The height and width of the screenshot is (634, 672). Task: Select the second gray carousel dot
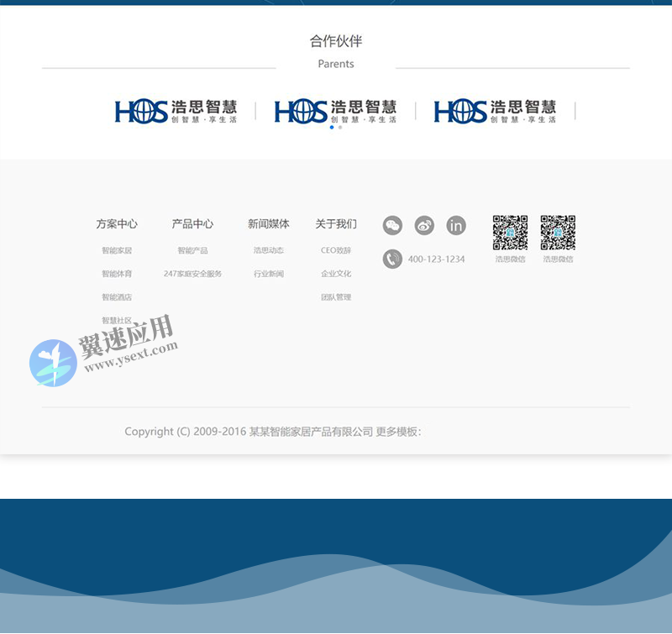pyautogui.click(x=340, y=128)
